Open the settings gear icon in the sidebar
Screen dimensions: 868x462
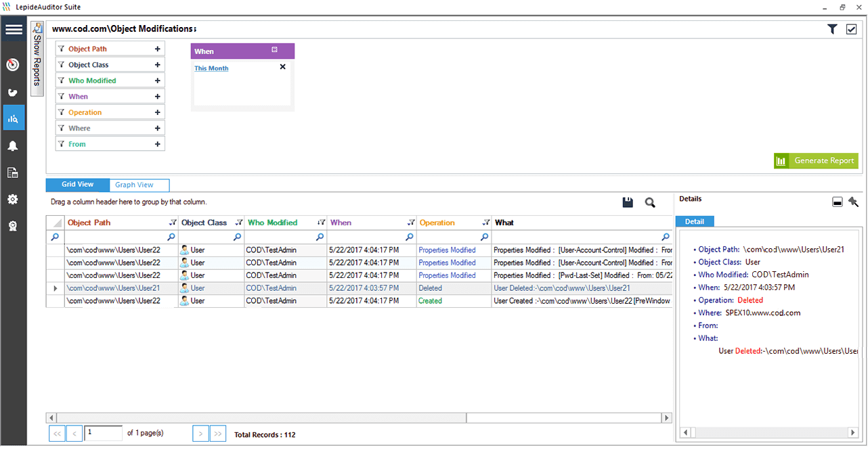(13, 200)
